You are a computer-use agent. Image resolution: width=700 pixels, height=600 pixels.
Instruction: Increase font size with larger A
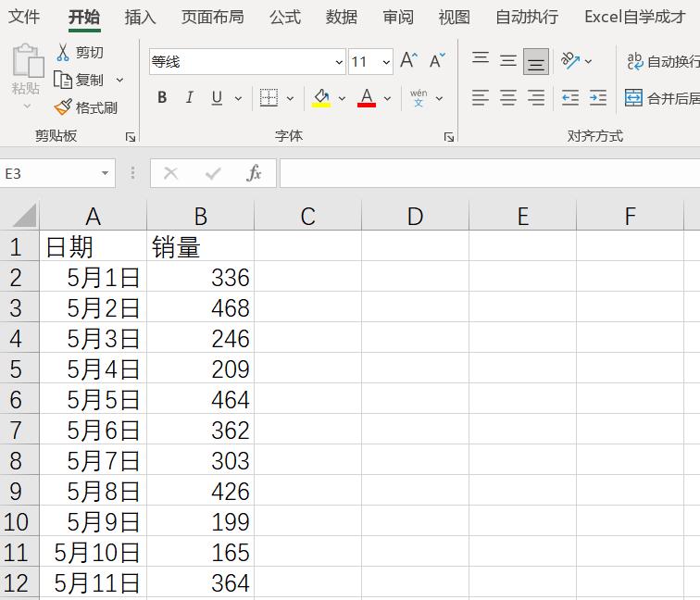(x=408, y=60)
